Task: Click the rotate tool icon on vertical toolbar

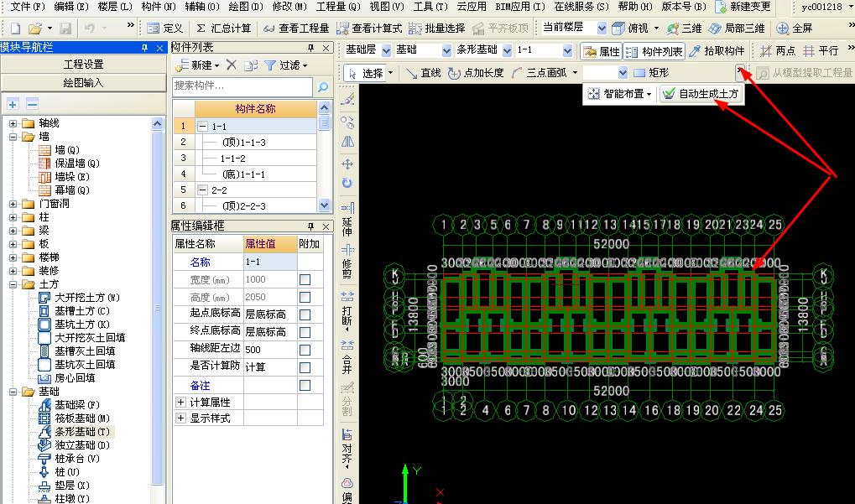Action: [x=347, y=183]
